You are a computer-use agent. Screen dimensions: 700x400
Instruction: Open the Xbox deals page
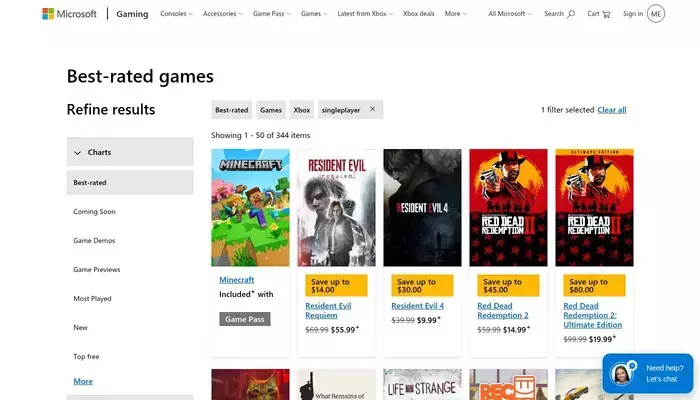pos(418,14)
